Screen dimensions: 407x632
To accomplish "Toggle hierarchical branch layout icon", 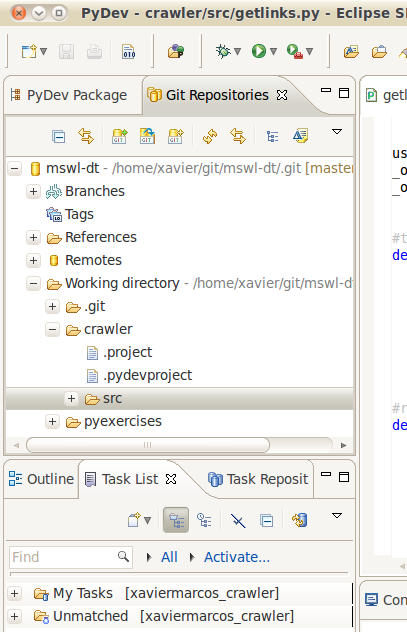I will click(x=272, y=137).
